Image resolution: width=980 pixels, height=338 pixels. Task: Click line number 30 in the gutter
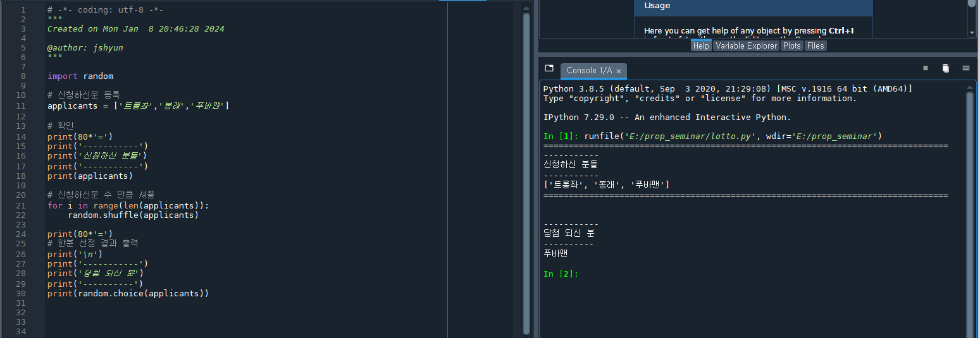pyautogui.click(x=22, y=293)
